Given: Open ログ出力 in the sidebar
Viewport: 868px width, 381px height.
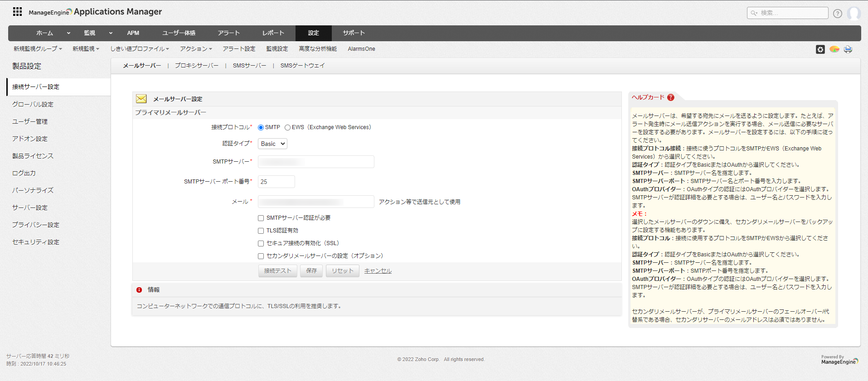Looking at the screenshot, I should pyautogui.click(x=24, y=173).
